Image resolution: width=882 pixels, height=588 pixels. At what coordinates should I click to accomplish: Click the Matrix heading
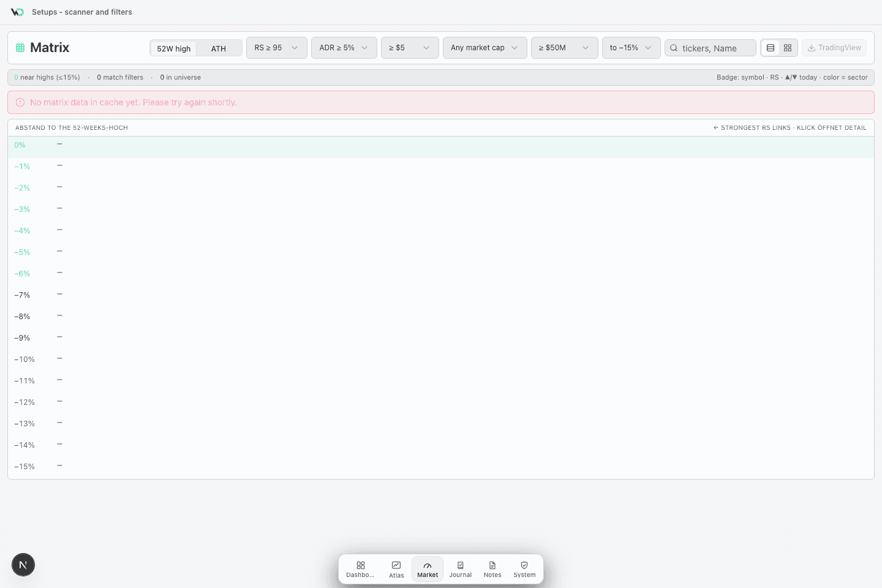click(50, 48)
